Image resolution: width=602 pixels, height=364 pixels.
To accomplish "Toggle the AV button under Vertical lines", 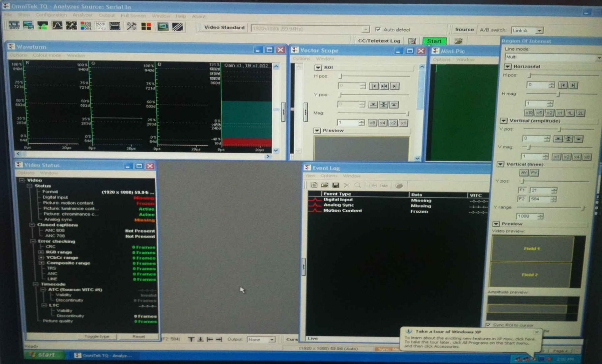I will 523,173.
